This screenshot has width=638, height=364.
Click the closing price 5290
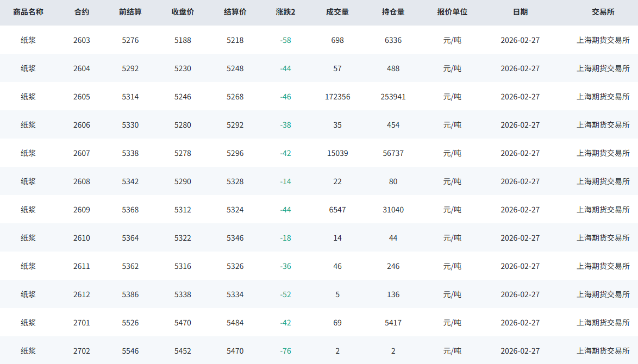click(x=183, y=181)
